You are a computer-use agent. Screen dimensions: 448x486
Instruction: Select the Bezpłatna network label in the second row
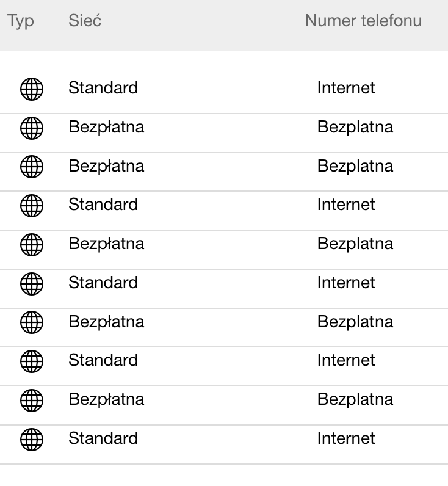(106, 127)
